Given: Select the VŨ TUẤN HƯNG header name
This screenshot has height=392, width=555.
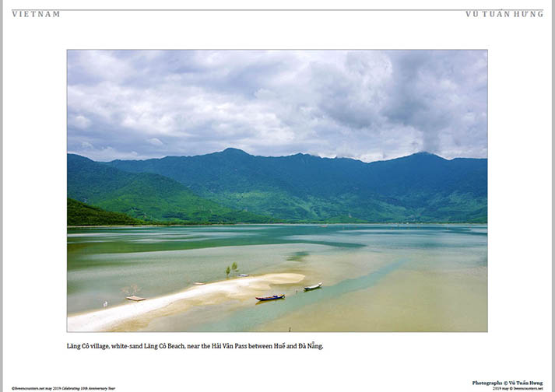Looking at the screenshot, I should click(x=504, y=14).
